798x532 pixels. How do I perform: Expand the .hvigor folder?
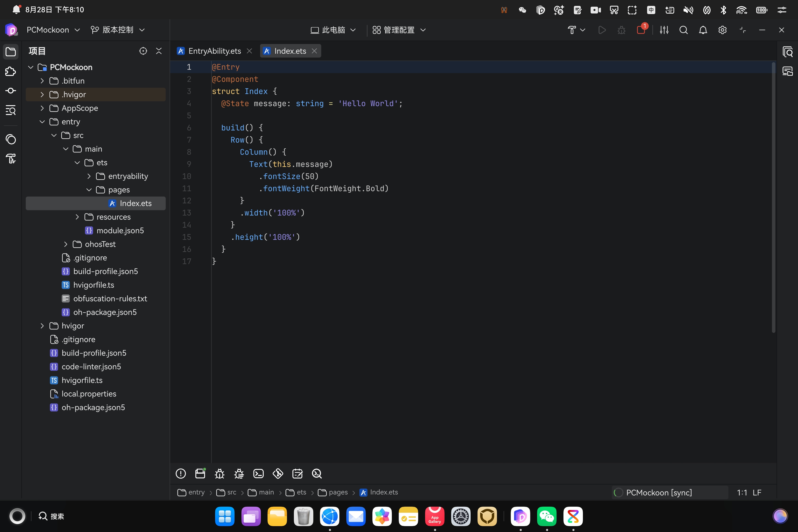click(42, 94)
